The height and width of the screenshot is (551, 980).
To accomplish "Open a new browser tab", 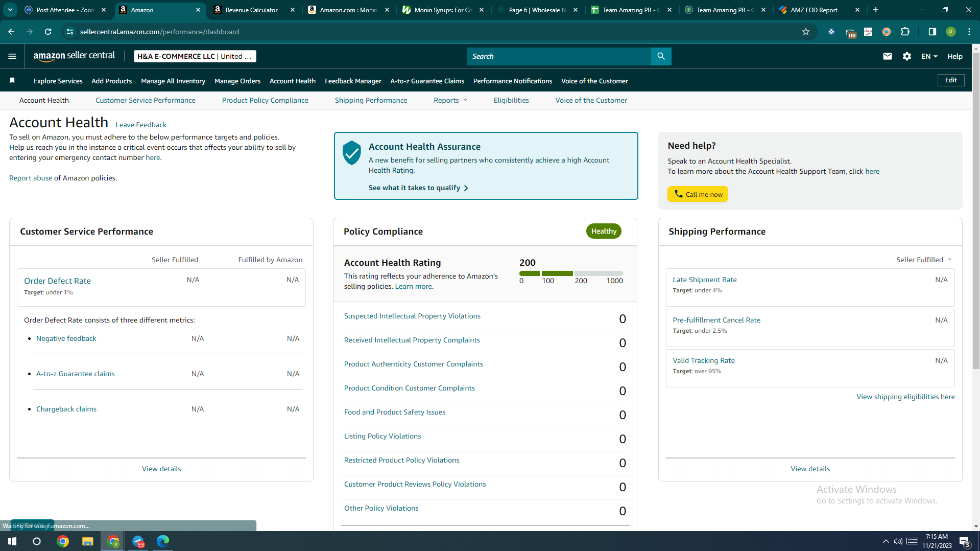I will pos(876,10).
